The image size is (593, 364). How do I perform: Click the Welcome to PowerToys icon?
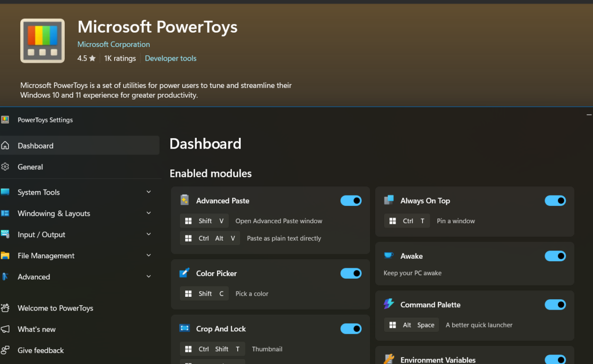point(5,308)
